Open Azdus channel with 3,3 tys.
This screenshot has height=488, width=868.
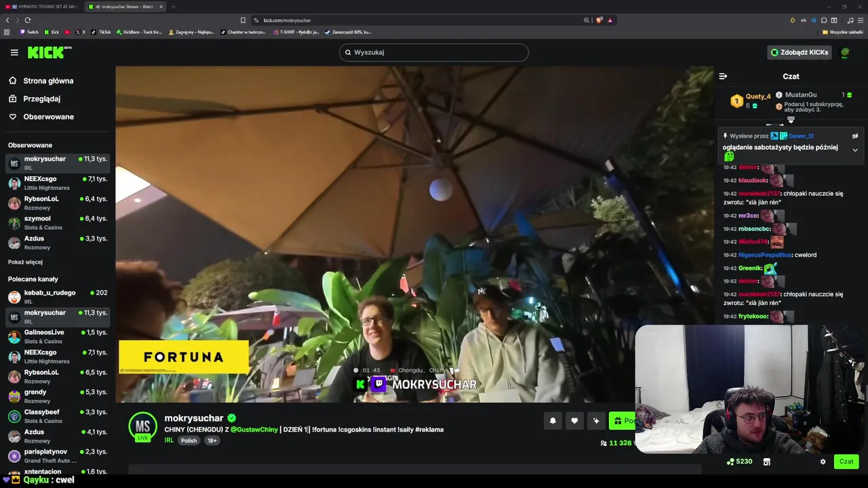tap(58, 243)
